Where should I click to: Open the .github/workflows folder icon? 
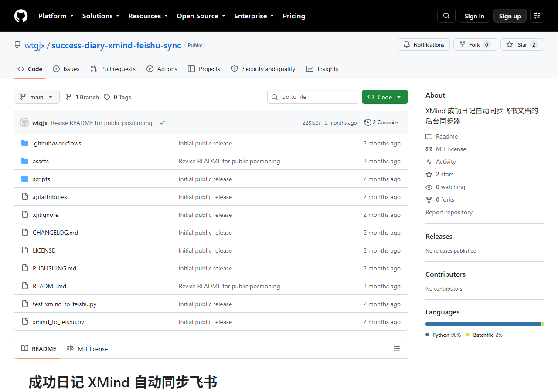pyautogui.click(x=25, y=143)
